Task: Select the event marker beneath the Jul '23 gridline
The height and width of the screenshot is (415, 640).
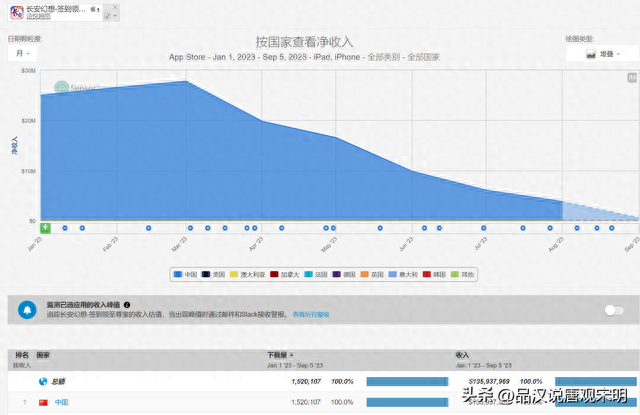Action: coord(484,228)
